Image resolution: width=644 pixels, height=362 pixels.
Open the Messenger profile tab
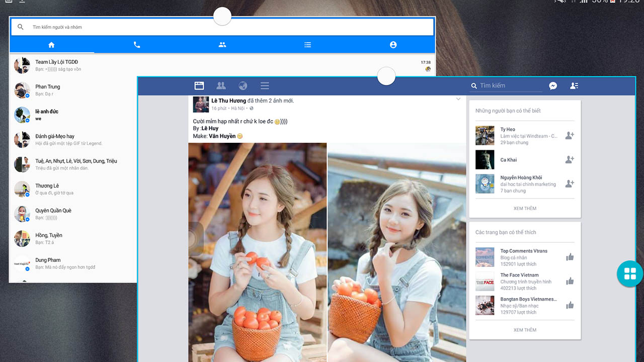click(393, 45)
